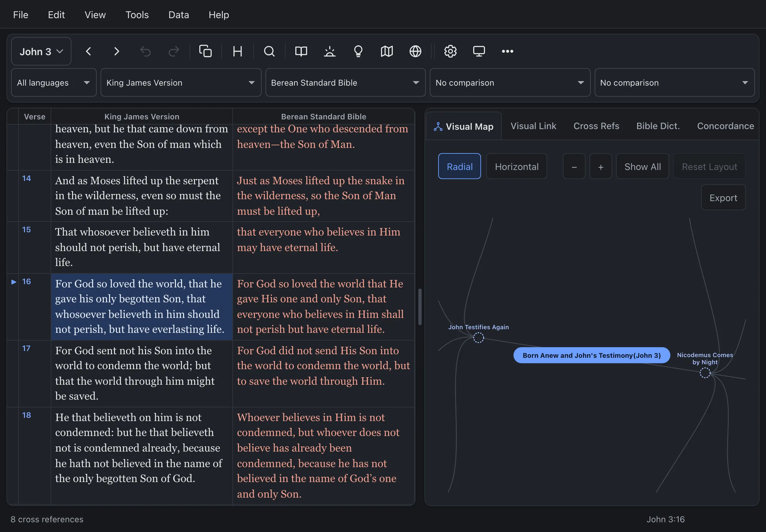Open the Data menu
766x532 pixels.
click(x=179, y=15)
